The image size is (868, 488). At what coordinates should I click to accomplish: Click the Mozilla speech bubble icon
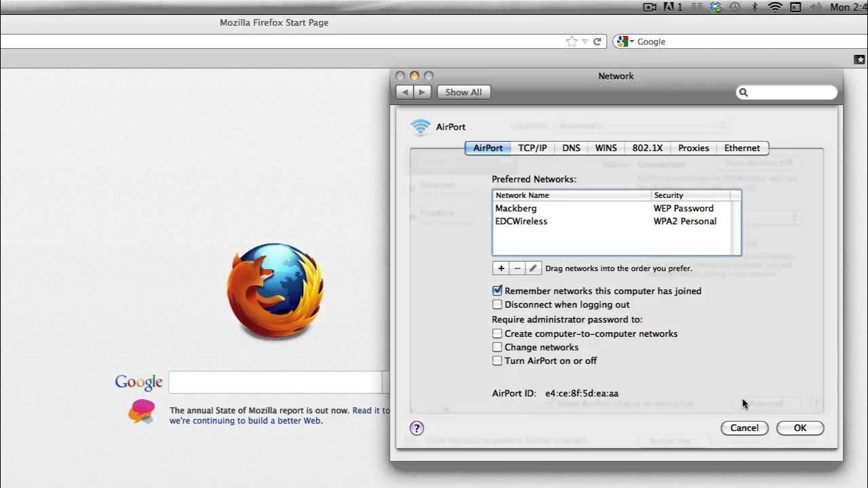tap(142, 411)
